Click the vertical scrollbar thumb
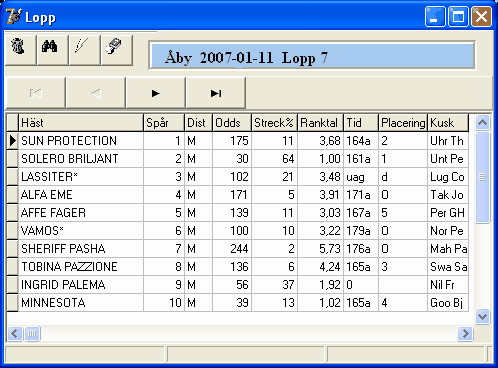 click(482, 177)
